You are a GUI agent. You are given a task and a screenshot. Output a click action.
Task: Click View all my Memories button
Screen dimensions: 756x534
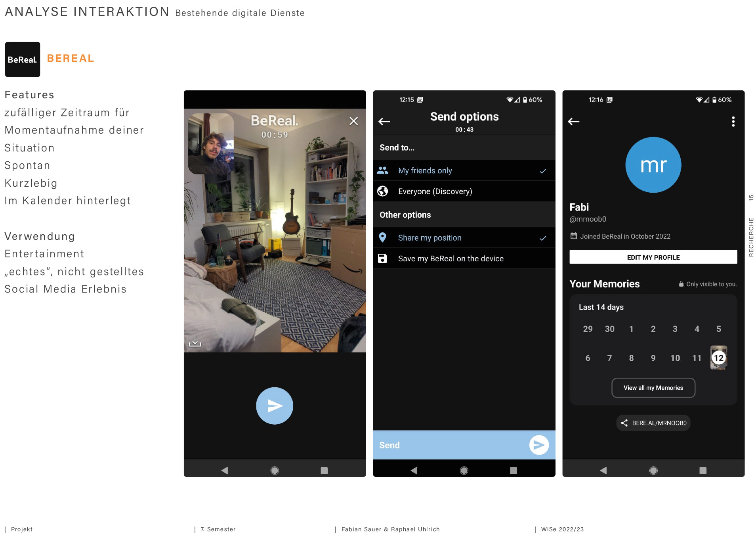pyautogui.click(x=653, y=388)
